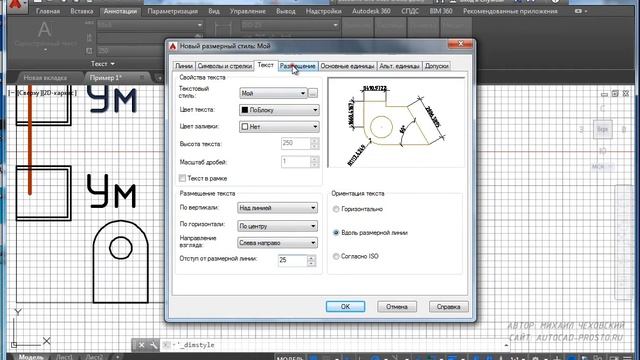Close the command line with X icon
640x360 pixels.
coord(141,345)
